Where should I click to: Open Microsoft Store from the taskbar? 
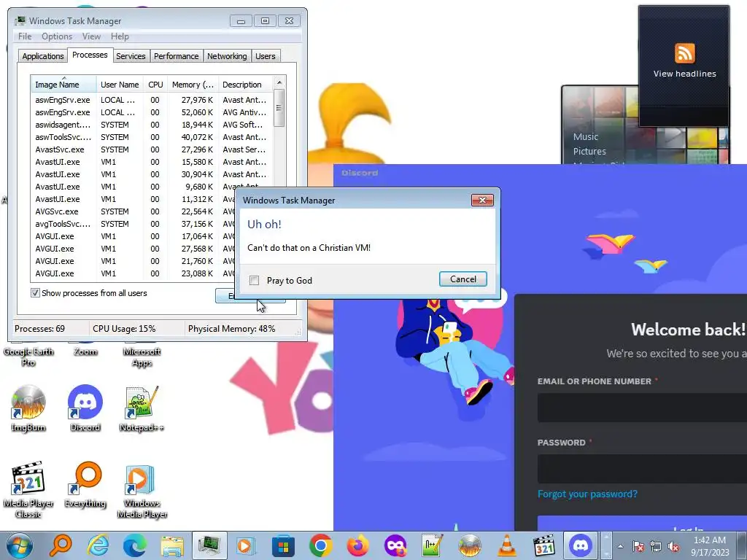[284, 545]
